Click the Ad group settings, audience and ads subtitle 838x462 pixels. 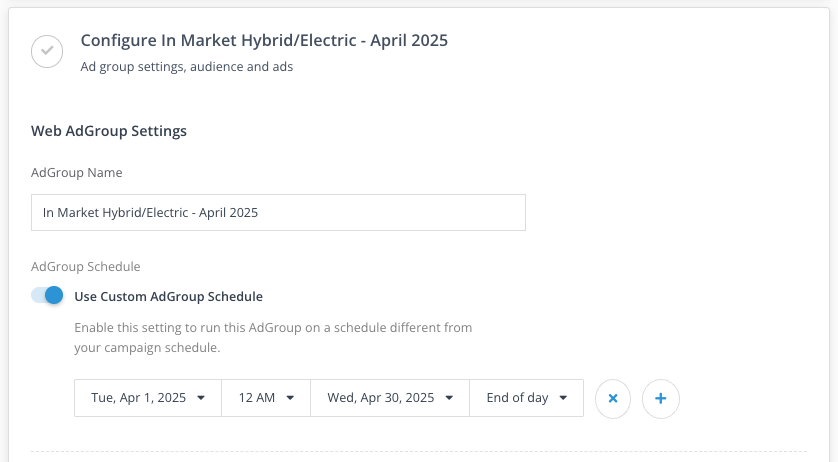click(x=186, y=68)
